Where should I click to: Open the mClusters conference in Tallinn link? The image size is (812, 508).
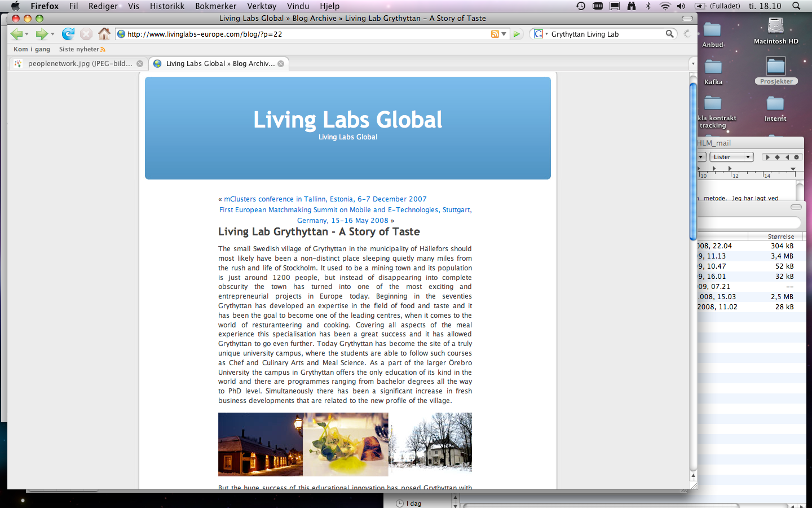325,199
